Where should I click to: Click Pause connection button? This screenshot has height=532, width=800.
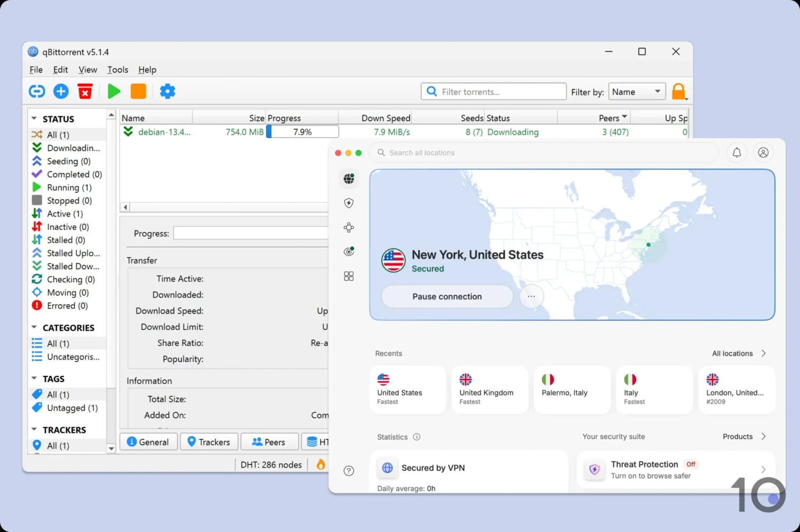447,296
